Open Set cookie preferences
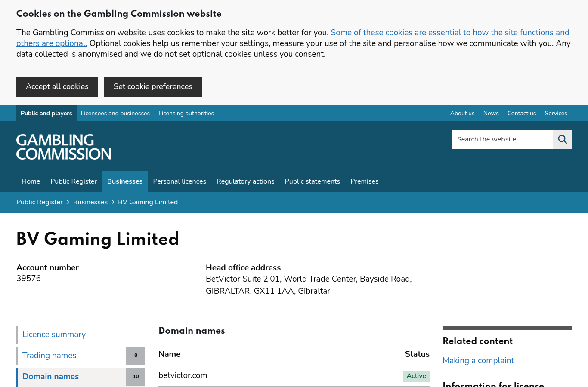 (153, 87)
